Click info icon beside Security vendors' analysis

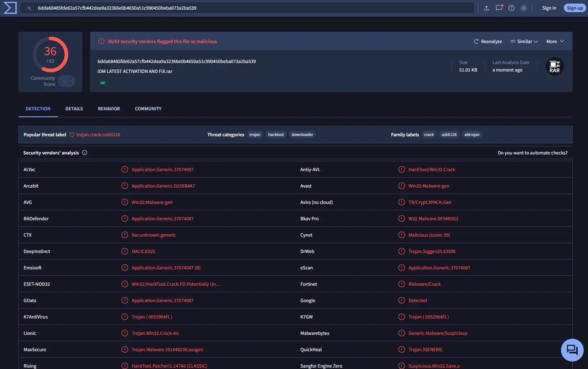[85, 153]
